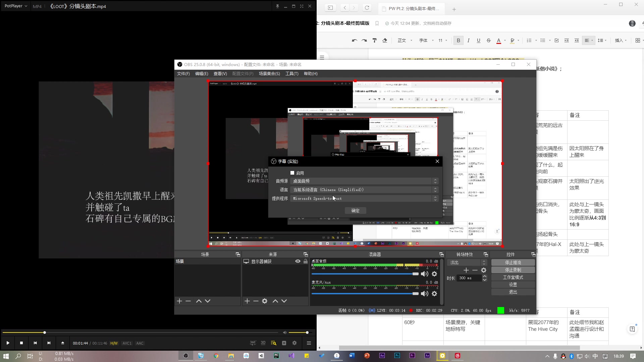Open PotPlayer playlist hamburger icon

click(309, 343)
